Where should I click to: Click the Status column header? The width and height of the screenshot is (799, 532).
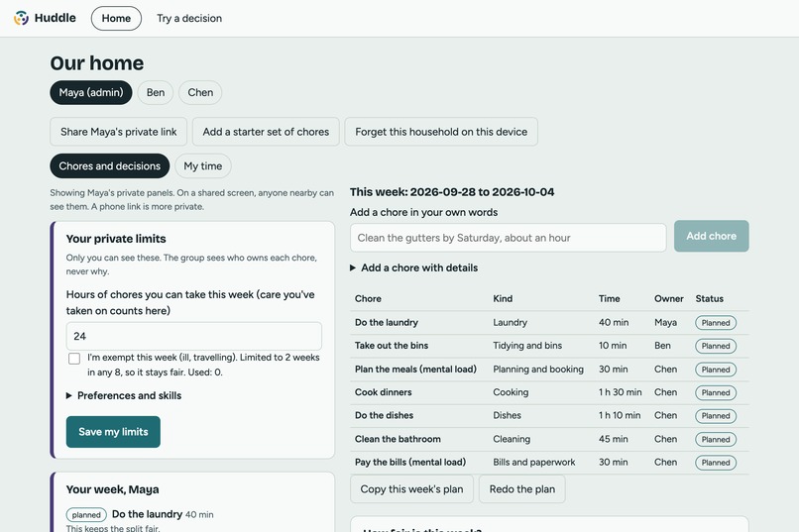point(710,299)
